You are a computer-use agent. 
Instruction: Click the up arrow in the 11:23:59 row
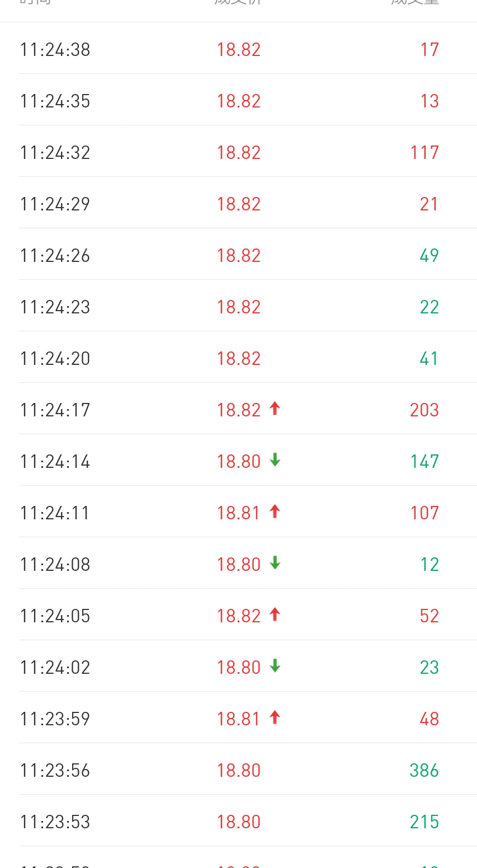click(x=275, y=718)
